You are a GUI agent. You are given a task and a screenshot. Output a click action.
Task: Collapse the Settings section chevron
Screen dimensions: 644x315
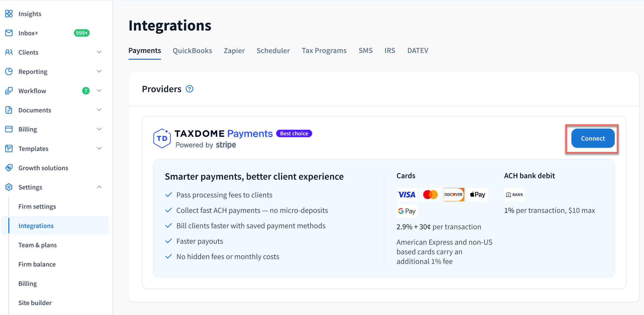click(x=99, y=187)
